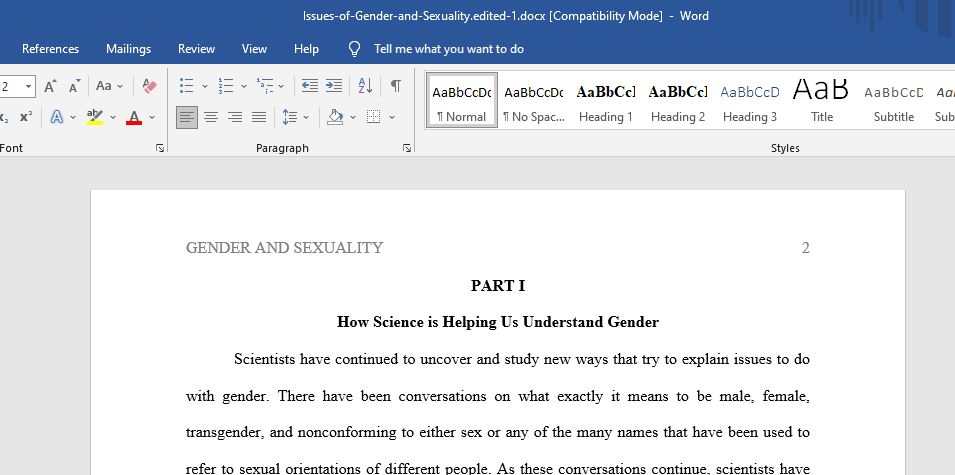Decrease font size with Shrink Font icon

point(74,86)
